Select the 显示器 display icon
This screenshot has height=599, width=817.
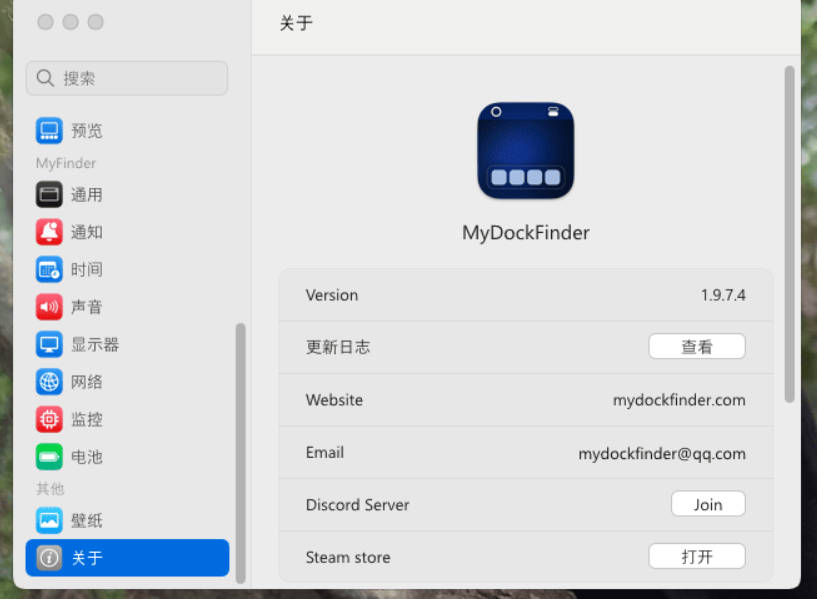(x=49, y=344)
